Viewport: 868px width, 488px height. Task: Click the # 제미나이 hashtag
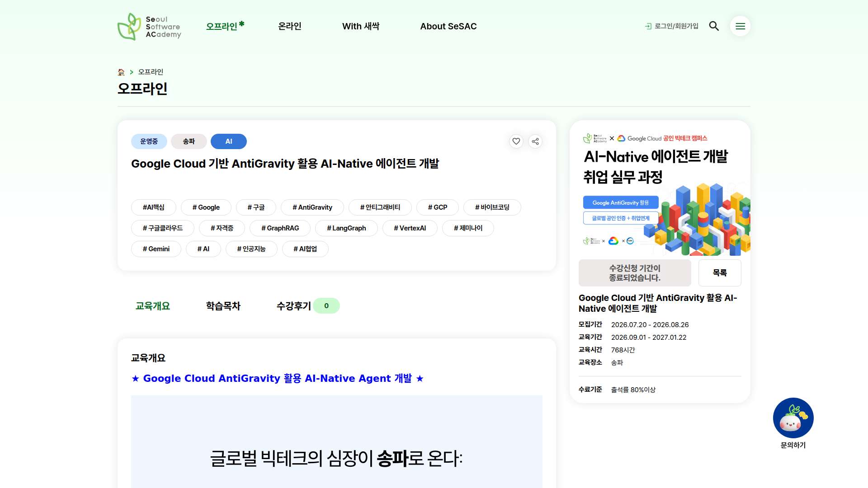[x=468, y=228]
